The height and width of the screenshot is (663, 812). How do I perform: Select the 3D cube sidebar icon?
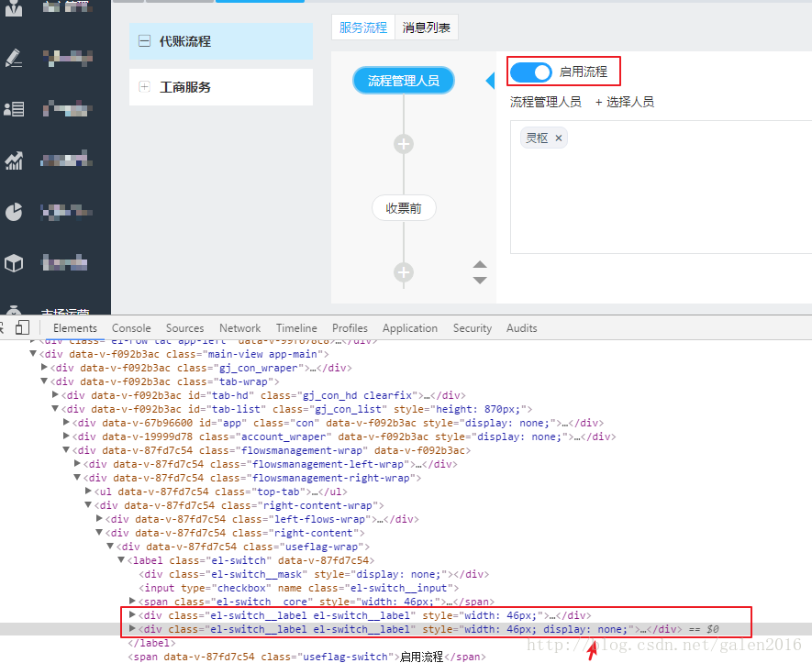14,262
